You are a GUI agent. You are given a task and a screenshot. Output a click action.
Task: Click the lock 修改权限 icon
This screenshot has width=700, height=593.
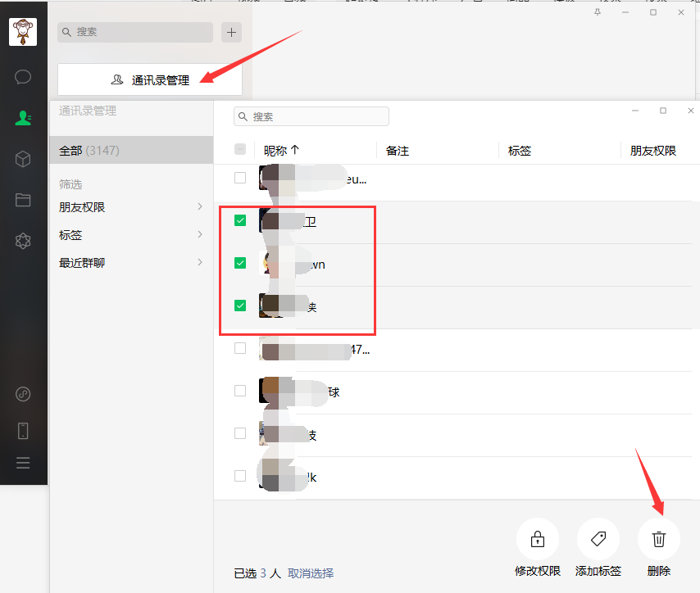(x=538, y=539)
